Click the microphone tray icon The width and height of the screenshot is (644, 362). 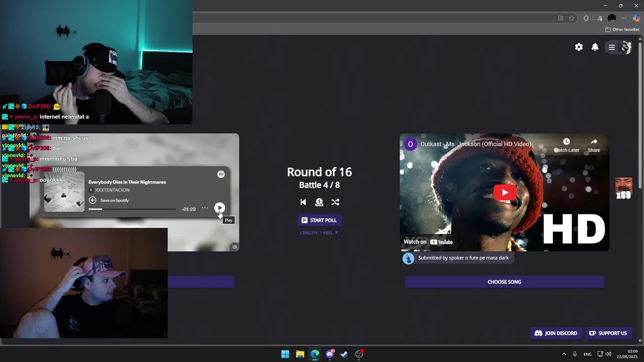coord(575,354)
